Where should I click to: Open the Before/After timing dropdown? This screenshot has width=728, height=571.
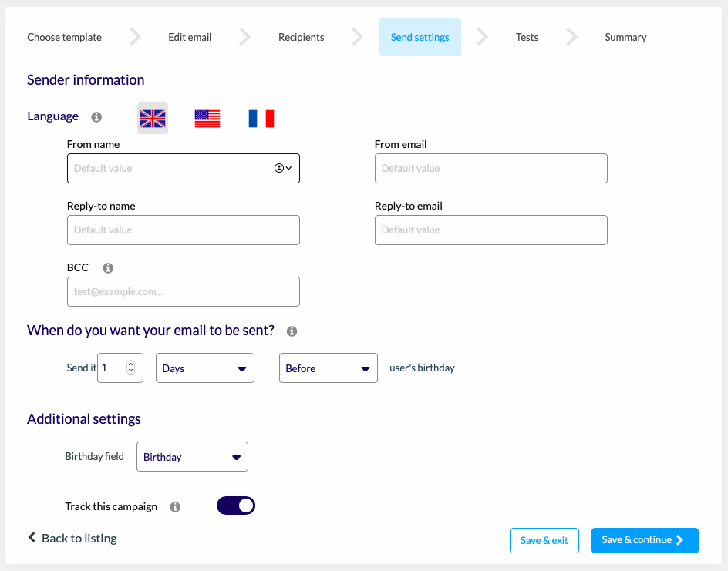pyautogui.click(x=329, y=368)
